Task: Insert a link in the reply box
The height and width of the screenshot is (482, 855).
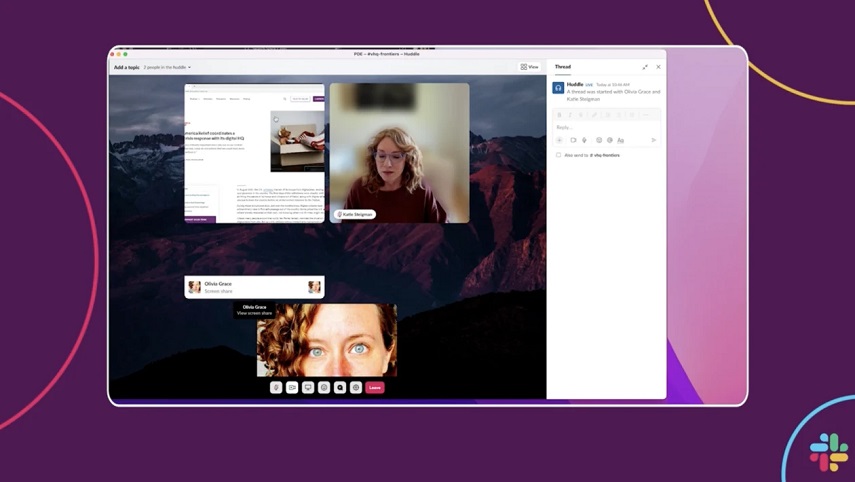Action: pyautogui.click(x=594, y=115)
